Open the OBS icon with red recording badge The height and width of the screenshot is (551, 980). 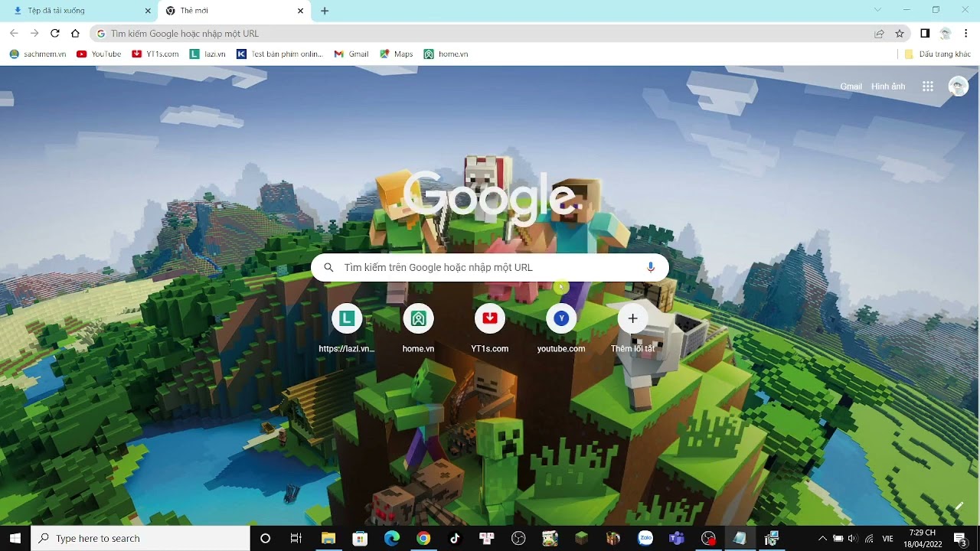pos(708,538)
